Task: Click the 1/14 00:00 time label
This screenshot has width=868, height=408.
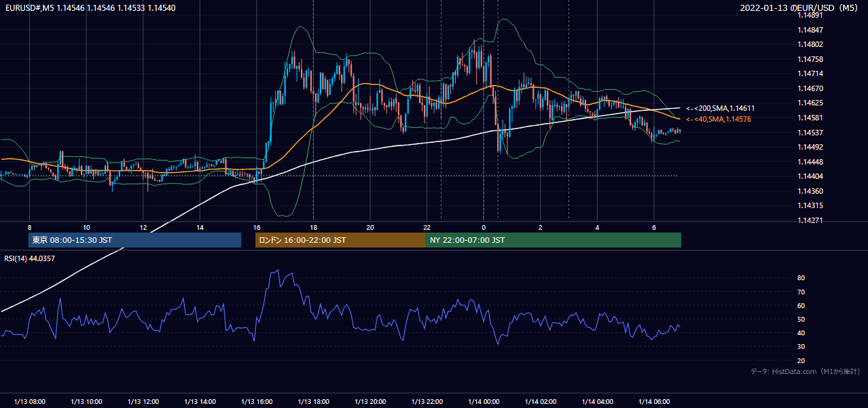Action: [484, 402]
